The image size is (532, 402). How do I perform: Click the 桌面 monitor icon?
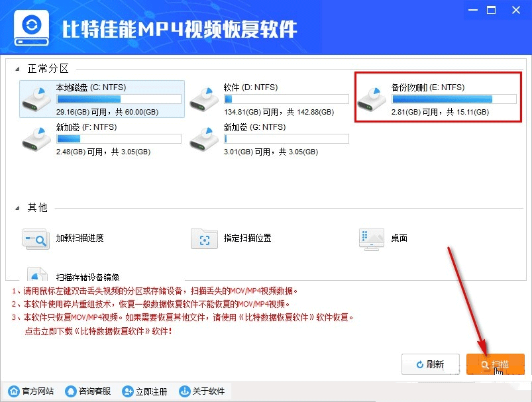(x=372, y=239)
